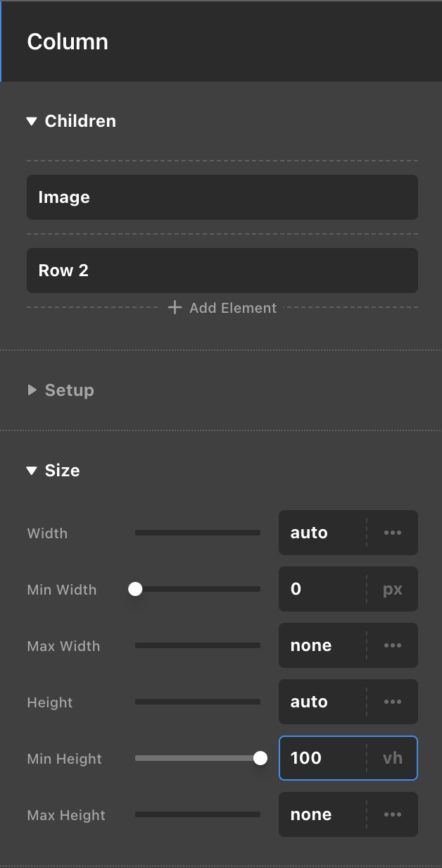The image size is (442, 868).
Task: Focus the Min Width value field
Action: pos(322,589)
